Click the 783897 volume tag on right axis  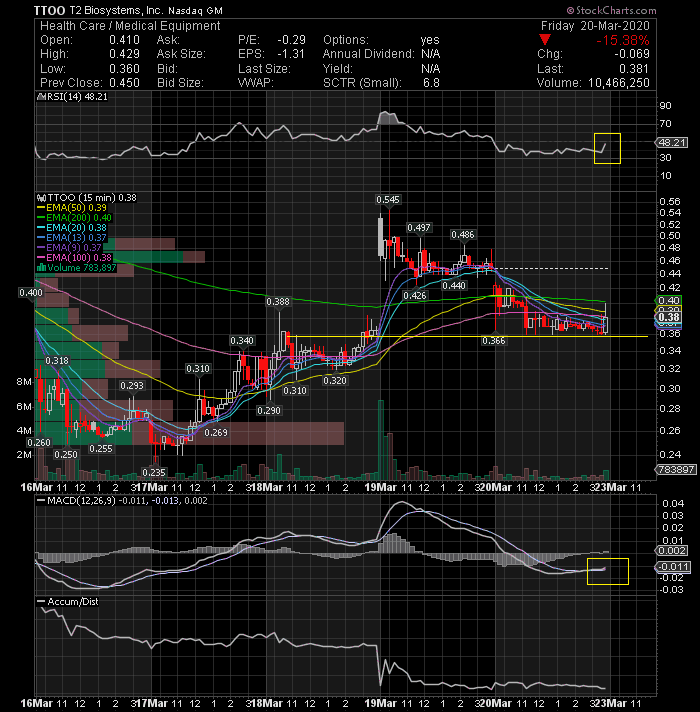676,470
